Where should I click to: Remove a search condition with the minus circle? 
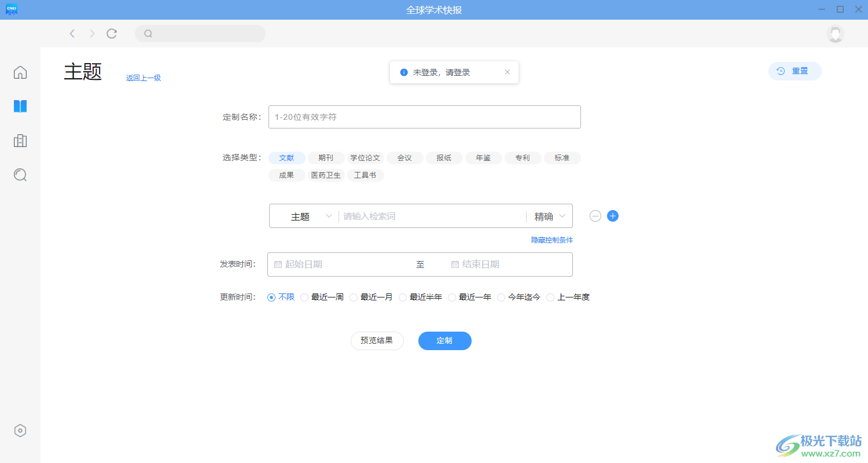pos(595,215)
